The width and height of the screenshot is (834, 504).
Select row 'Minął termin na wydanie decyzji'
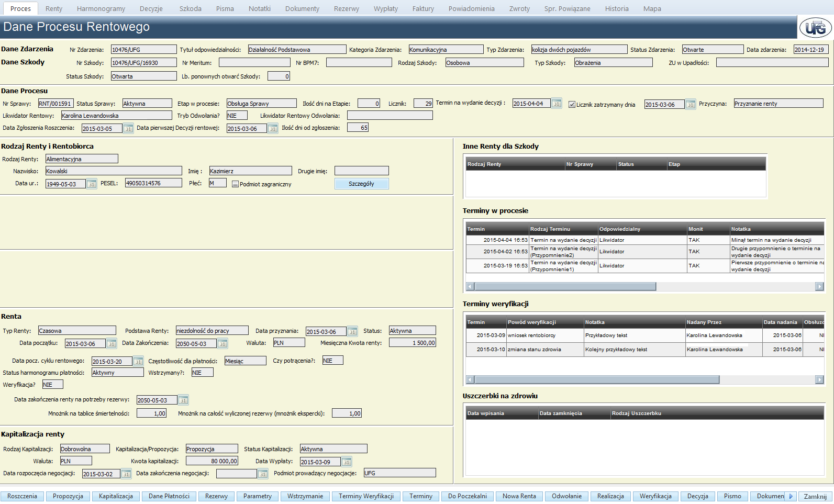tap(645, 240)
